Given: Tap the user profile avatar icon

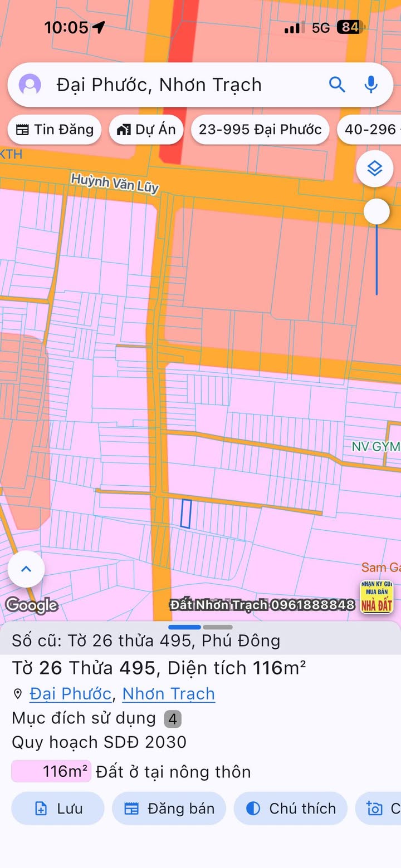Looking at the screenshot, I should point(30,85).
